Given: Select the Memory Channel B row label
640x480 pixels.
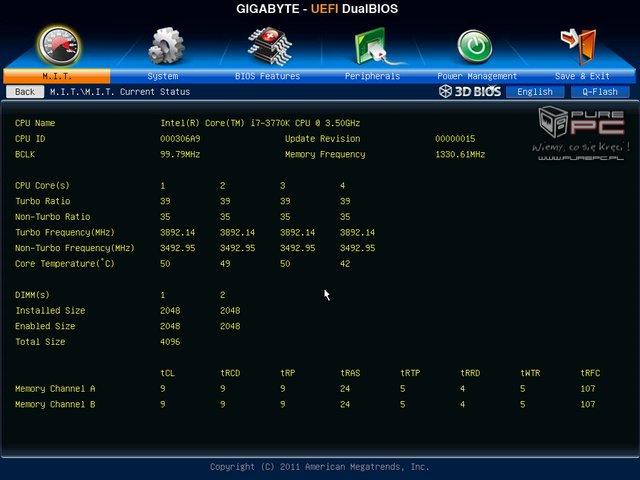Looking at the screenshot, I should 55,404.
